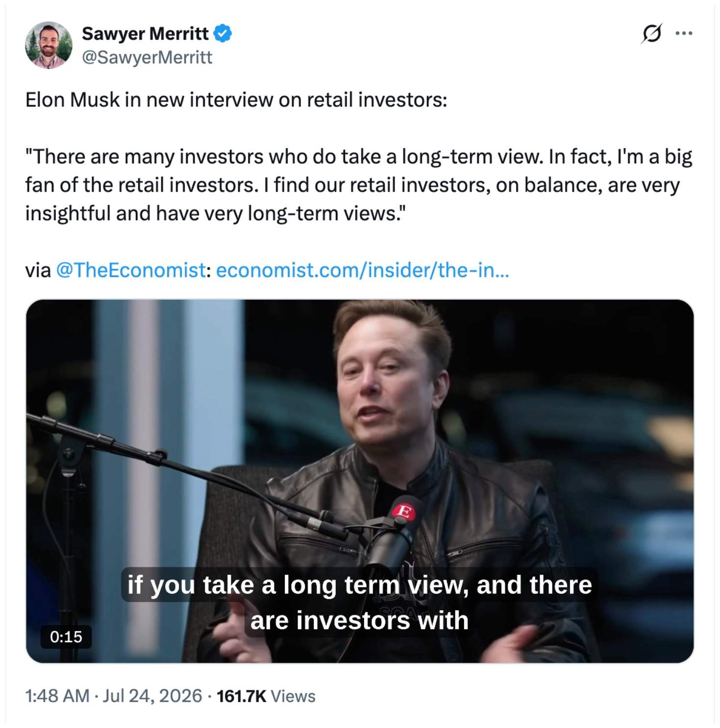Click the 'Elon Musk in new interview' line
720x728 pixels.
click(236, 100)
